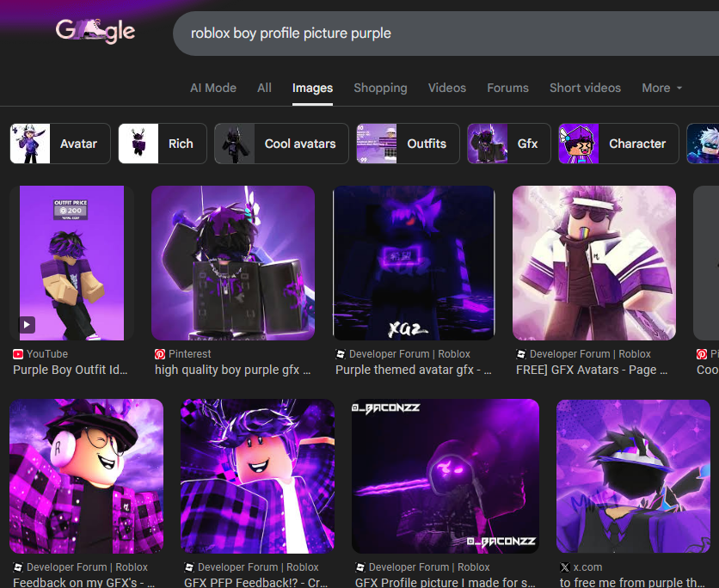Filter by the Rich chip
This screenshot has width=719, height=588.
(163, 144)
